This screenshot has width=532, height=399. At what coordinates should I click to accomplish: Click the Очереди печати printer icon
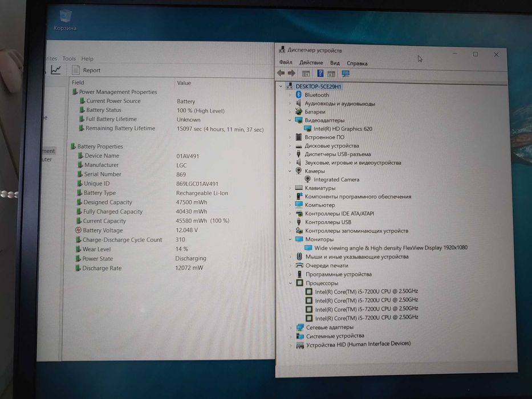click(299, 265)
